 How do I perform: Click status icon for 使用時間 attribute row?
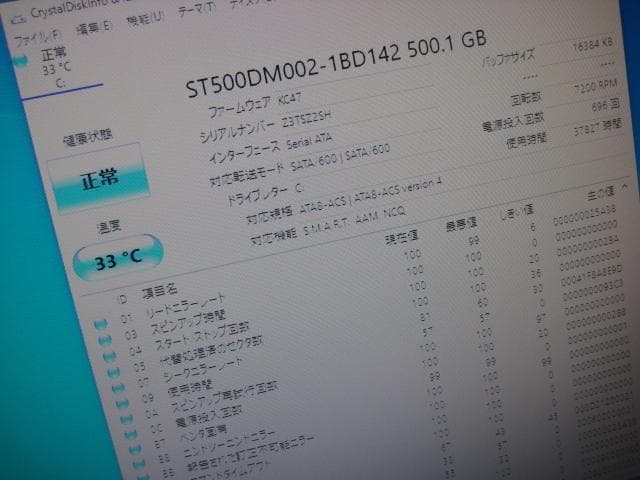[x=122, y=404]
